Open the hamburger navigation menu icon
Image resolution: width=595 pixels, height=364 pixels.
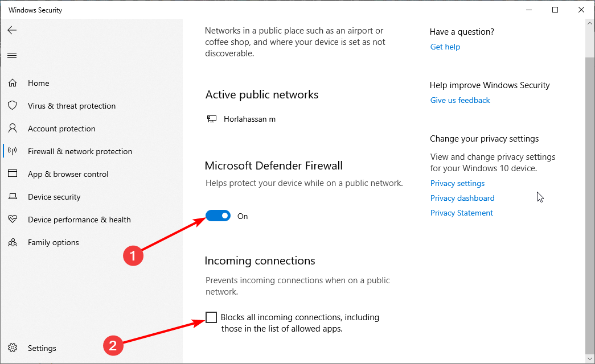coord(12,56)
